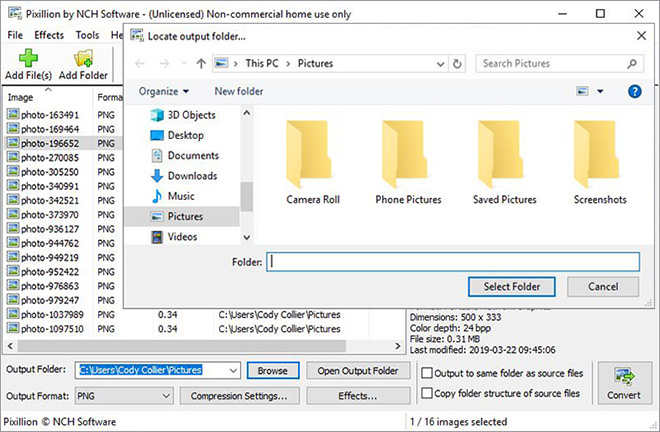Click the change view icon
The width and height of the screenshot is (660, 432).
pyautogui.click(x=582, y=91)
